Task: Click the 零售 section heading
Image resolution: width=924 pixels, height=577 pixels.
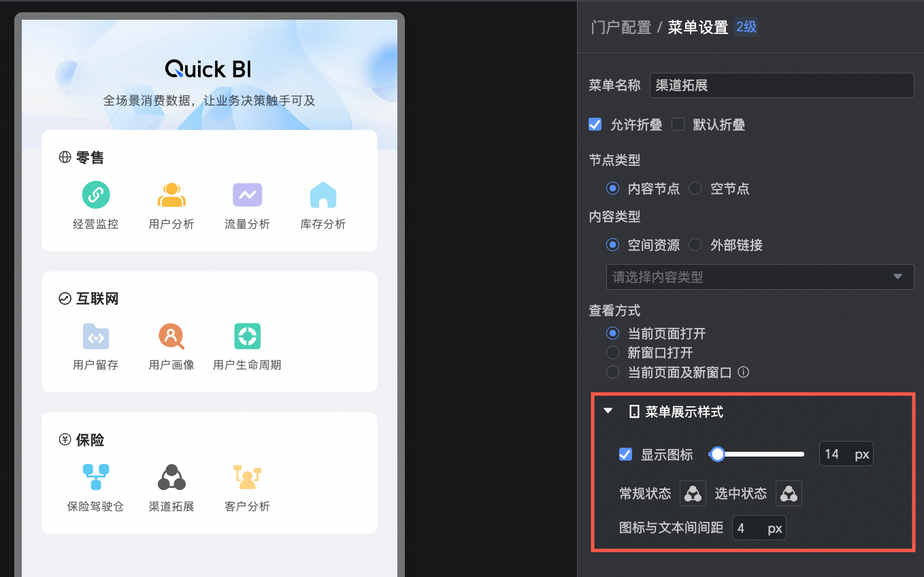Action: (x=90, y=158)
